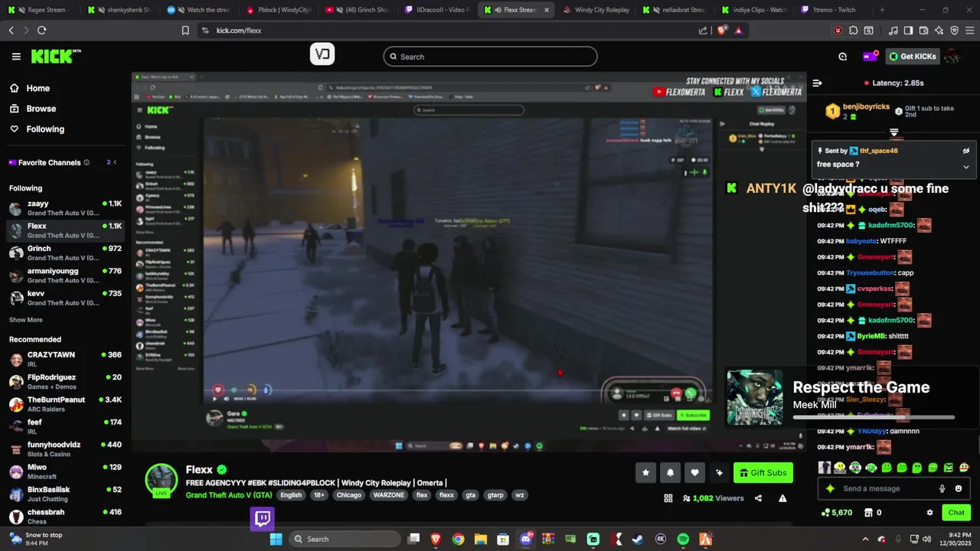980x551 pixels.
Task: Share the stream with the share icon
Action: [758, 498]
